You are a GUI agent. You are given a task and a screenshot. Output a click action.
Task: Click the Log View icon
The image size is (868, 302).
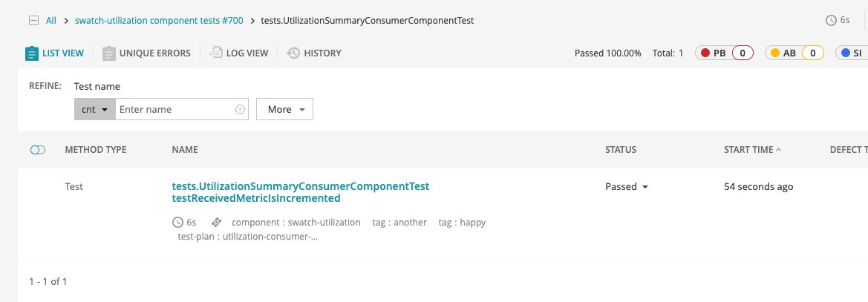tap(216, 53)
